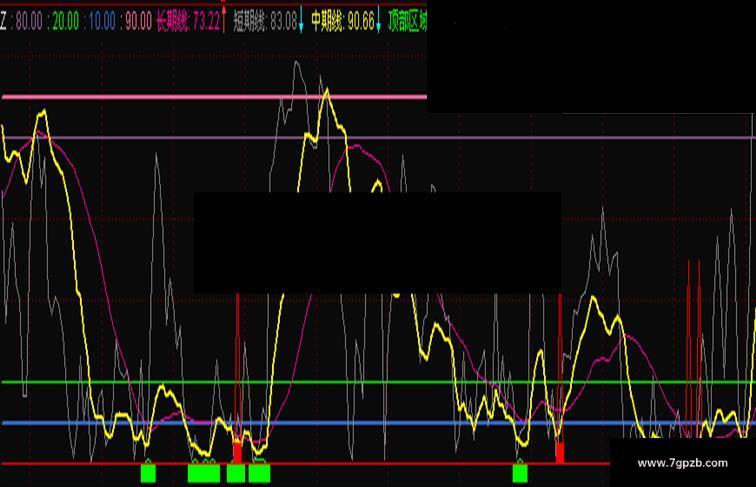Click the red up arrow after 73.22

224,19
